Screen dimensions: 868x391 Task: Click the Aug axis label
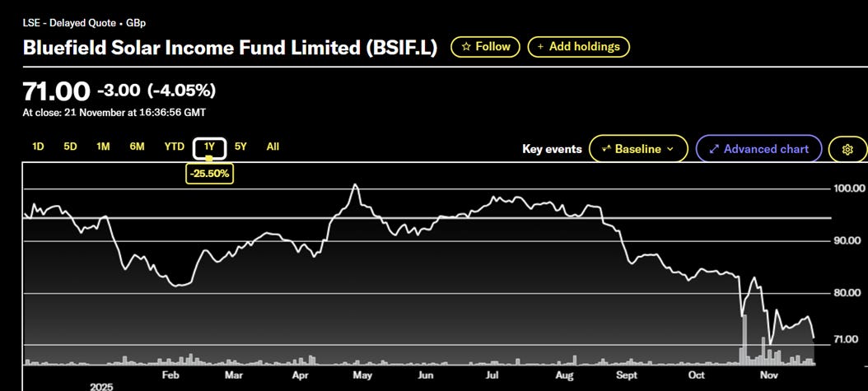564,375
